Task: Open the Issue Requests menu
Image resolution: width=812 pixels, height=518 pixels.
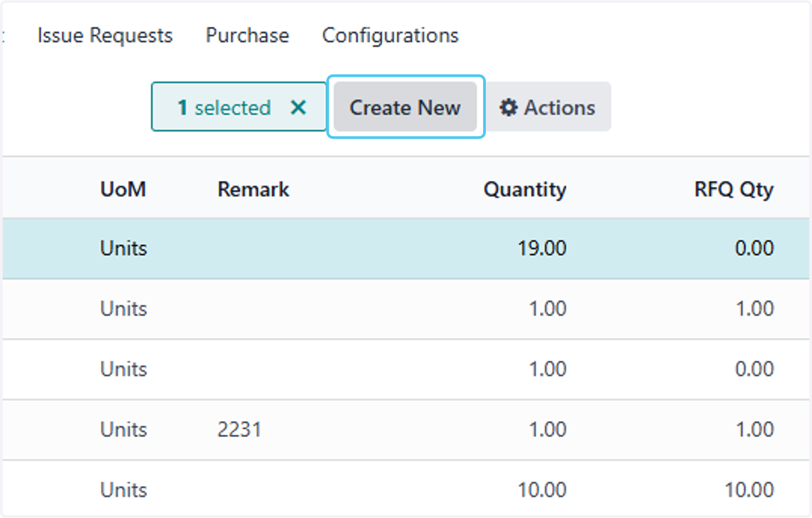Action: coord(105,35)
